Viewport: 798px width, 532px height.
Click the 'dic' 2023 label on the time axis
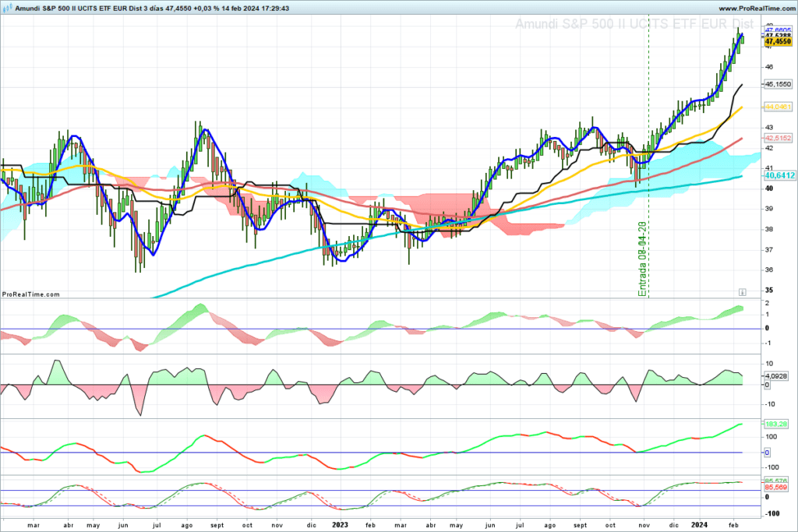673,526
